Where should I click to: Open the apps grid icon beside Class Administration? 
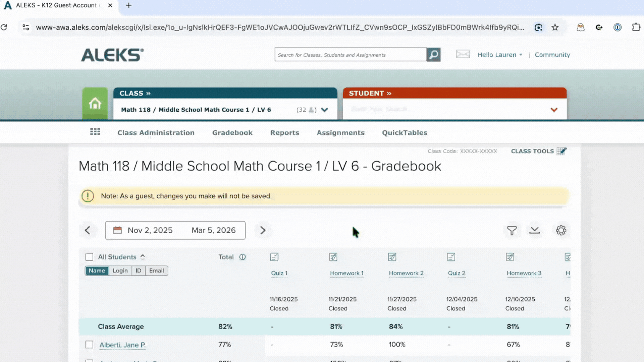[95, 132]
